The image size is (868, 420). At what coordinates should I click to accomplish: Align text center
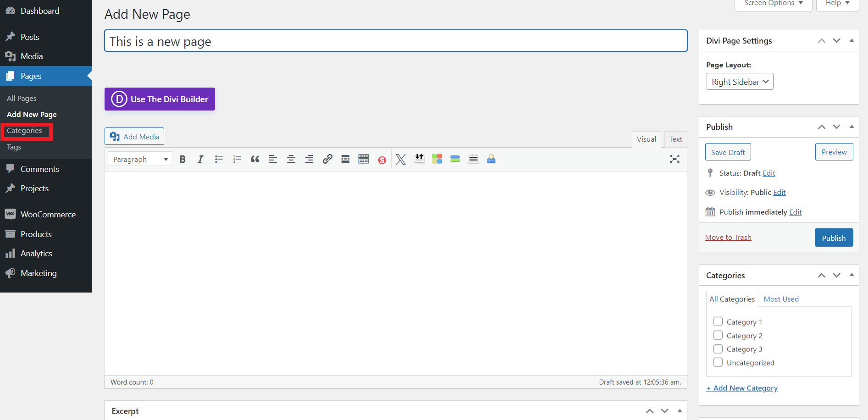[x=291, y=159]
